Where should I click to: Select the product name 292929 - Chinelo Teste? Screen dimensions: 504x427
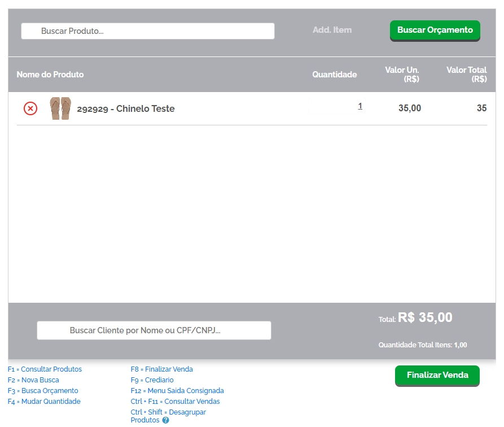126,109
